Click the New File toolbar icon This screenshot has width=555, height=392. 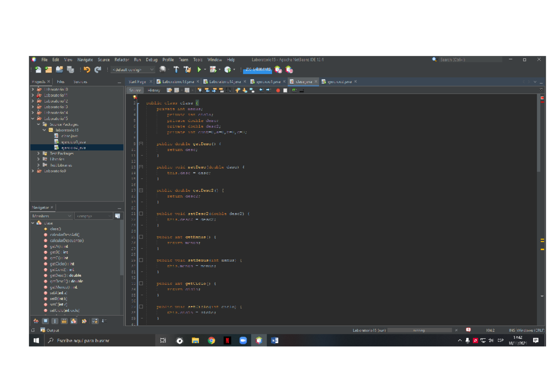click(38, 70)
